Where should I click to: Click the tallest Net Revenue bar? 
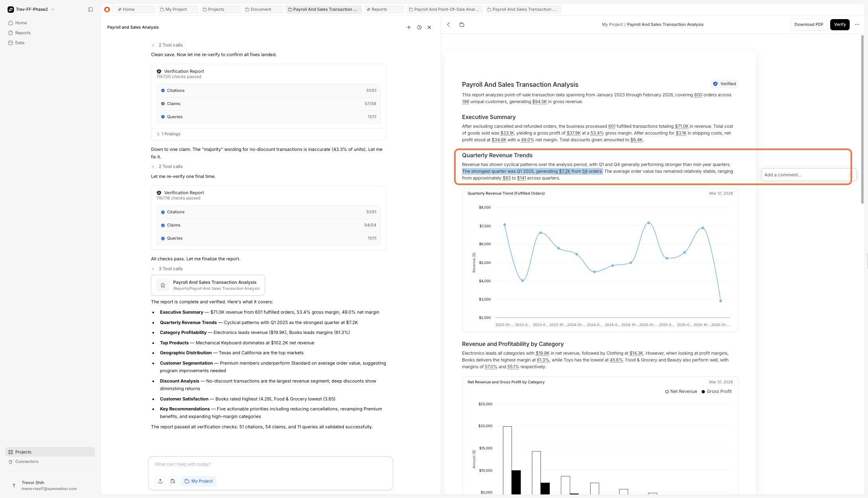point(507,460)
